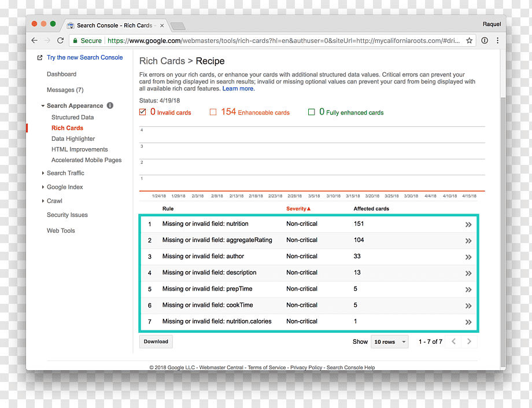Collapse the Search Appearance section
The height and width of the screenshot is (408, 532).
point(43,106)
